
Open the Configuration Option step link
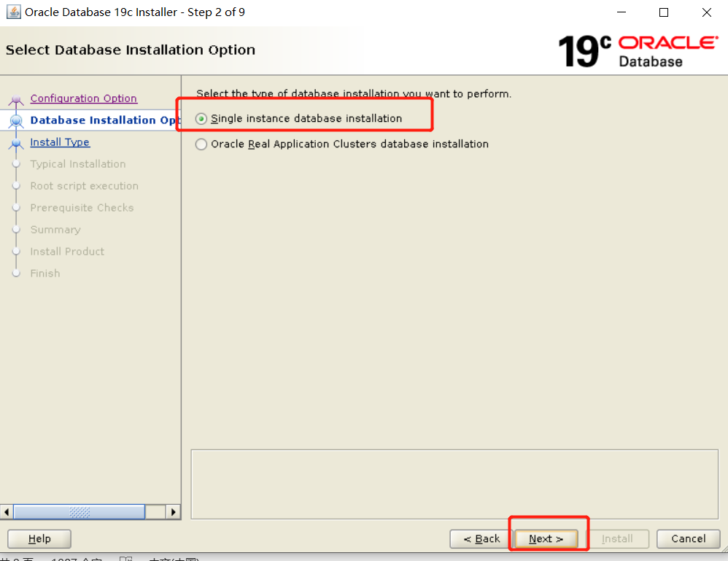click(84, 98)
